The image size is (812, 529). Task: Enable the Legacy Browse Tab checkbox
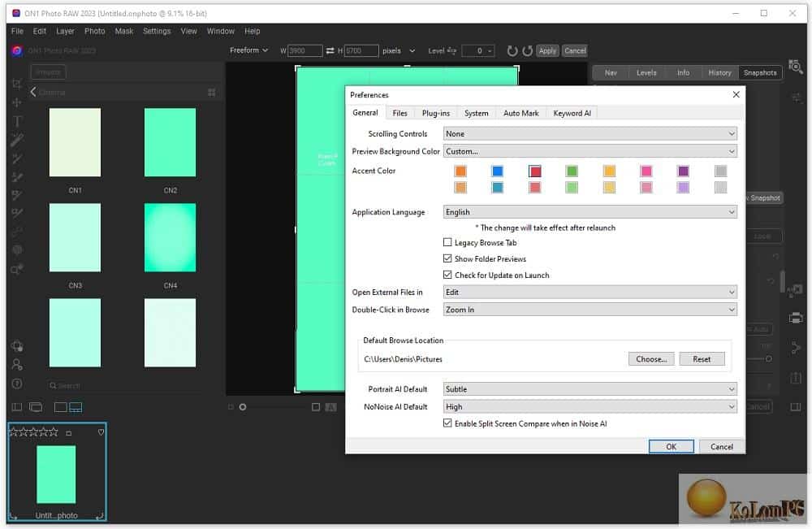[447, 242]
